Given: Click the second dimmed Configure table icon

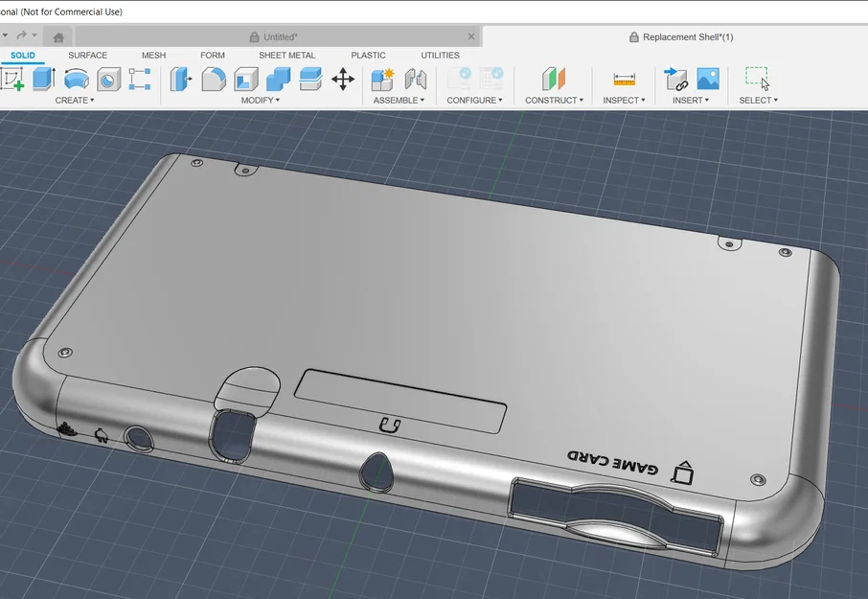Looking at the screenshot, I should pyautogui.click(x=491, y=80).
